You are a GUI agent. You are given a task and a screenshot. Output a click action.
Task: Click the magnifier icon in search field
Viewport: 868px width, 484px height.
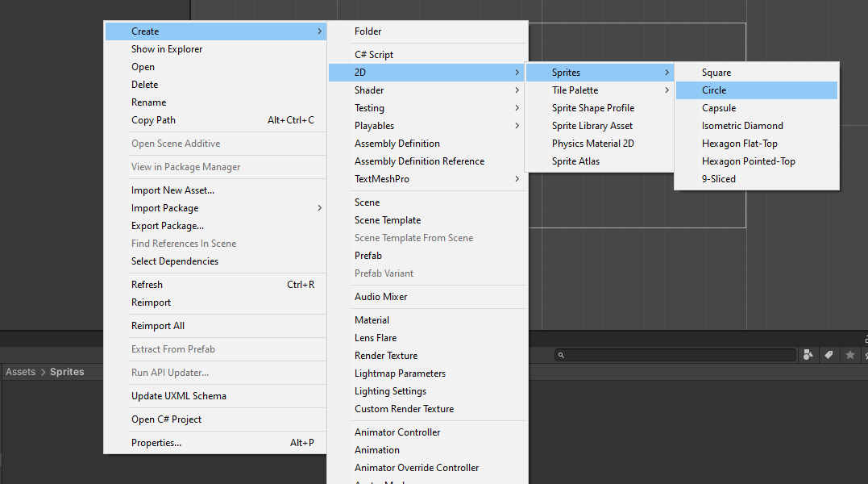pyautogui.click(x=562, y=355)
